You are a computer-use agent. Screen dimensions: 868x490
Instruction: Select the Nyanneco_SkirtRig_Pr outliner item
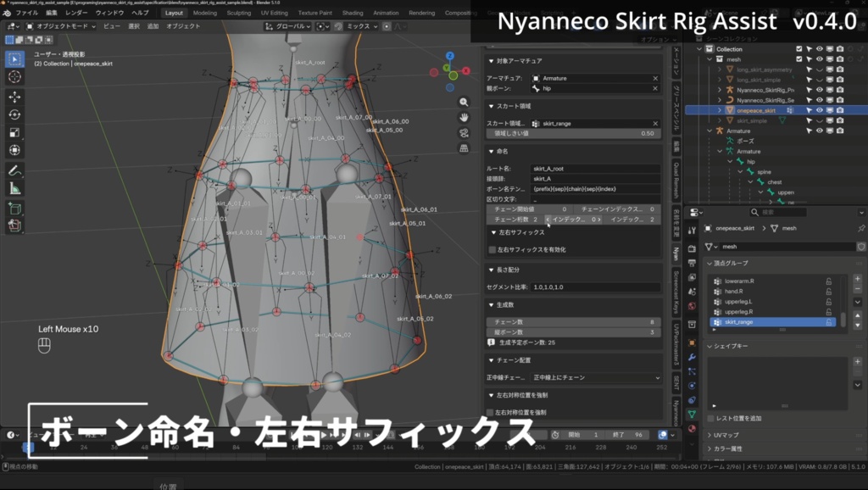pyautogui.click(x=765, y=90)
